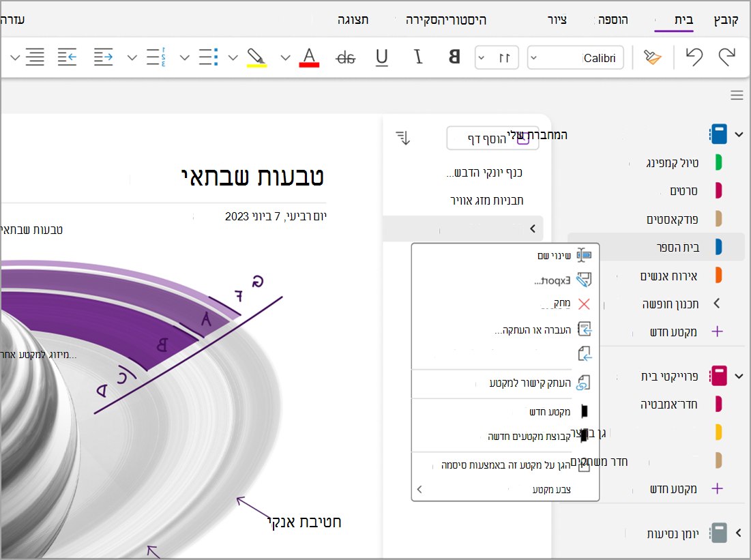Open bullet list style dropdown

tap(184, 58)
